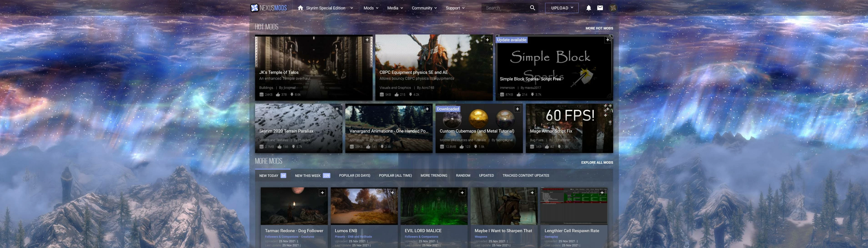Track Simple Block Sparks with plus icon
The height and width of the screenshot is (248, 868).
pyautogui.click(x=607, y=40)
